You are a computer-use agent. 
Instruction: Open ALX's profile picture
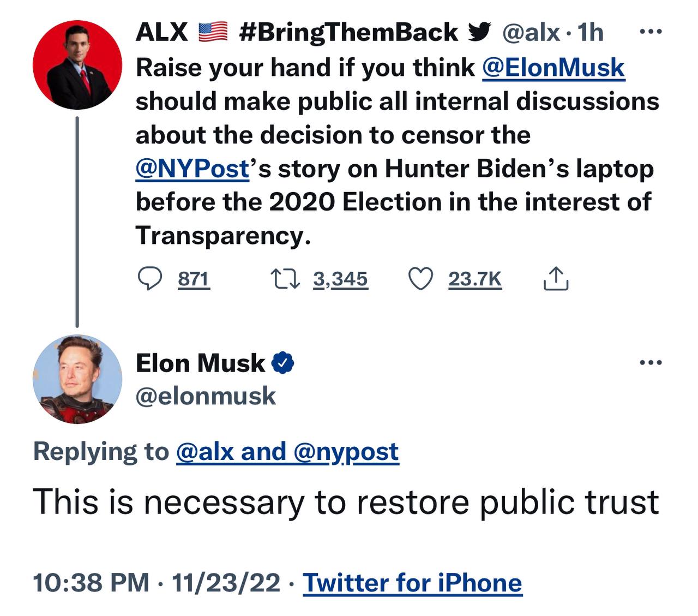tap(77, 65)
